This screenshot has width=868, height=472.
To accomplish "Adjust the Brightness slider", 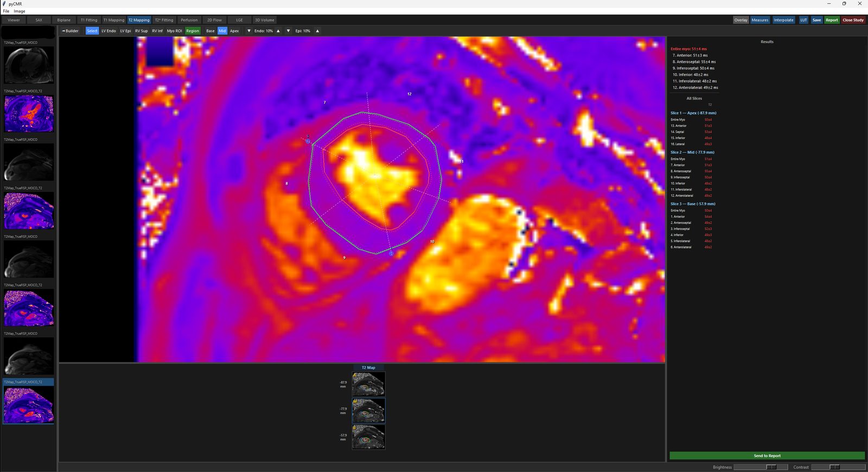I will click(x=761, y=467).
